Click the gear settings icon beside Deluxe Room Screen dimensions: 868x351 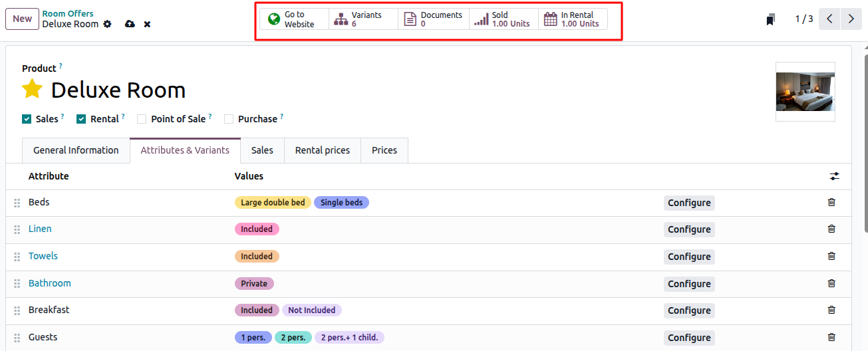(x=108, y=24)
